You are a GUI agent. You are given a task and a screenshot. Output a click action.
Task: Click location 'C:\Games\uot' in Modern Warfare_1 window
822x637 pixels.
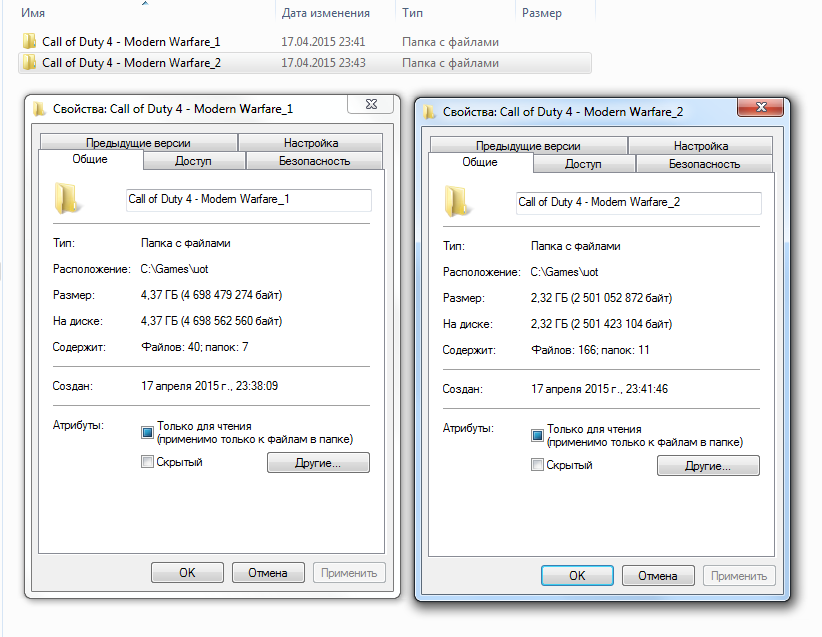click(175, 269)
